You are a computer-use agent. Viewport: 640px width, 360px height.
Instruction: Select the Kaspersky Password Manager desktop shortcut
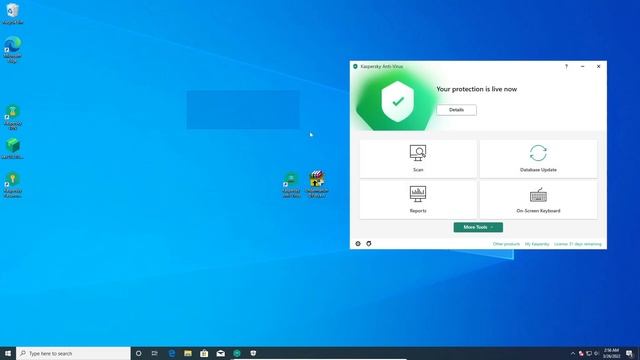13,185
